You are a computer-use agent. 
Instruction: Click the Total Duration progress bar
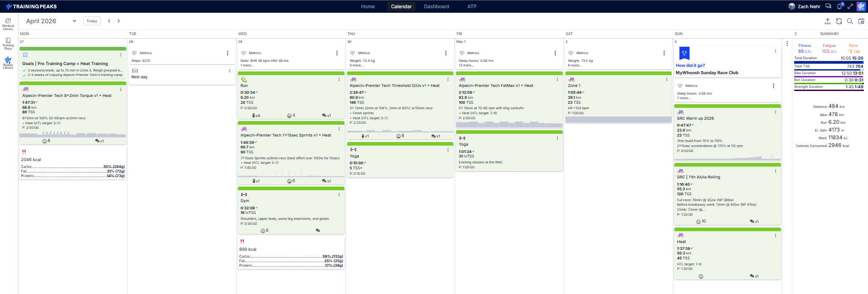[x=829, y=62]
